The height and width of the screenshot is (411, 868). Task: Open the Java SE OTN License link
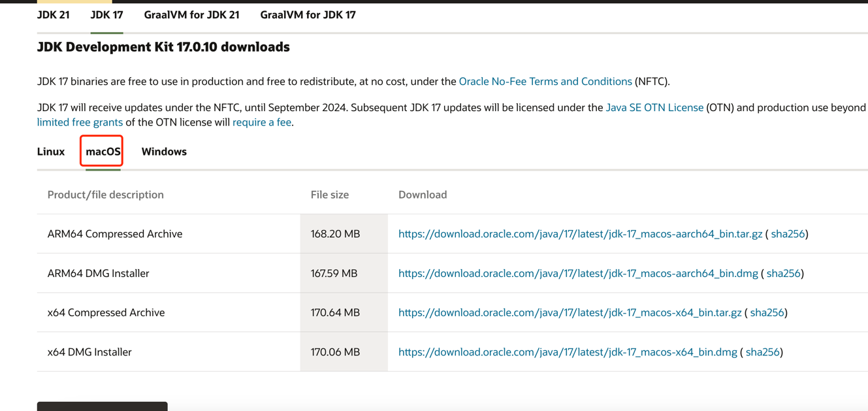click(654, 108)
